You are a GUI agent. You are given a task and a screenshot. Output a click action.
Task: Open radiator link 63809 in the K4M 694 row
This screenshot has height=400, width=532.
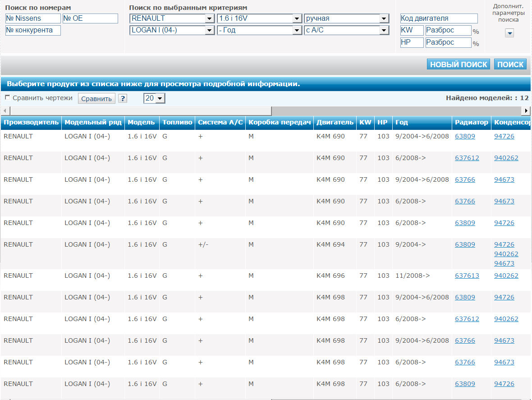point(465,244)
